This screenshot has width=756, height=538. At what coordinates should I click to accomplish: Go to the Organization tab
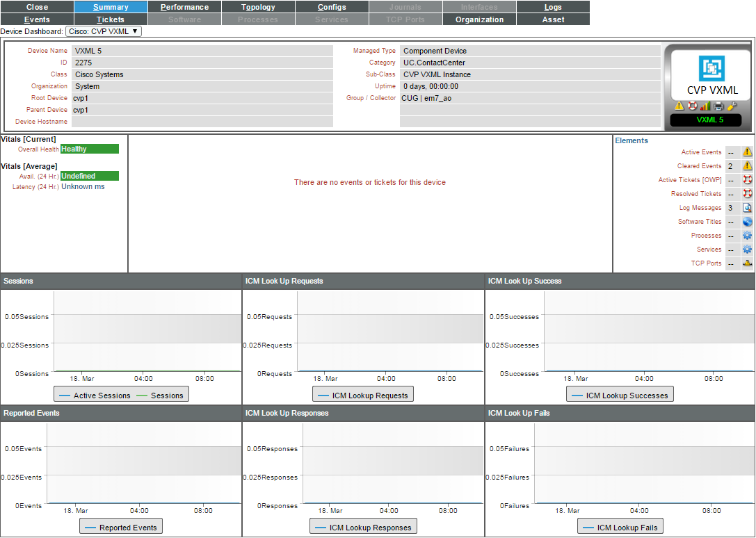coord(479,19)
